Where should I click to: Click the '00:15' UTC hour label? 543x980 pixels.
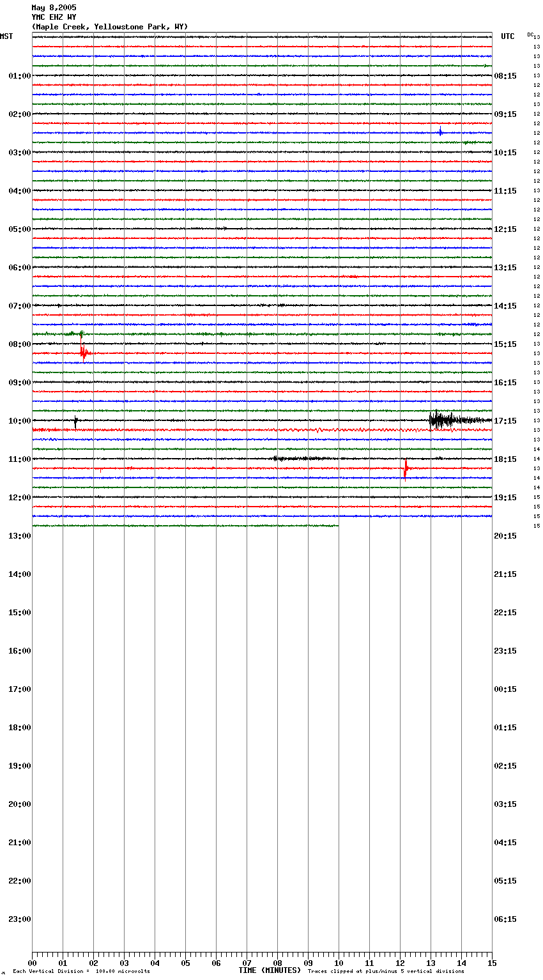pos(505,689)
